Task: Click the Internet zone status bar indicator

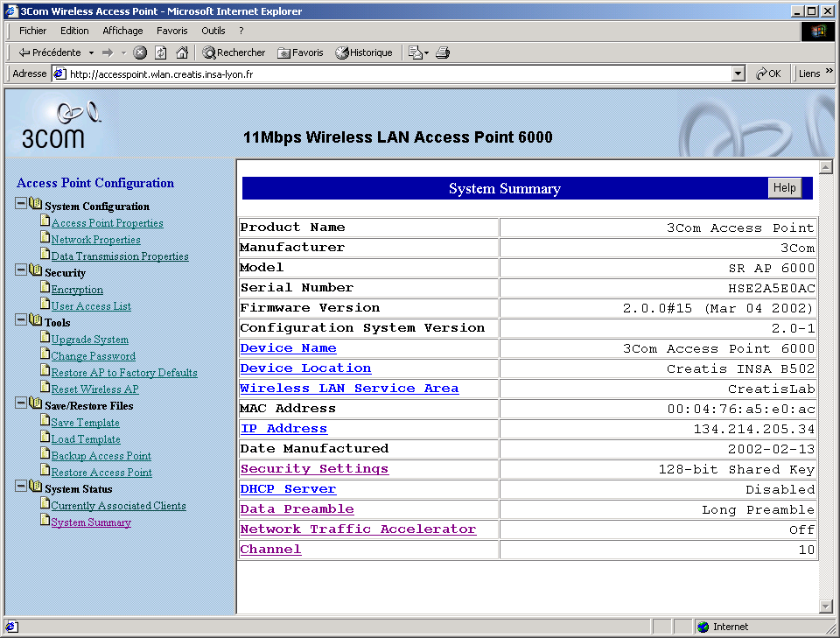Action: pos(724,627)
